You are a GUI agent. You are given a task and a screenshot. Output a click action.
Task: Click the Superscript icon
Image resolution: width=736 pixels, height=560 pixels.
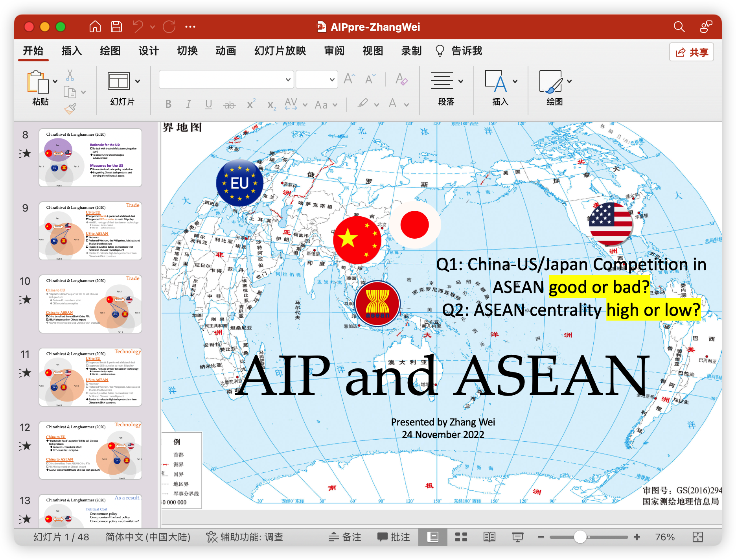[251, 104]
